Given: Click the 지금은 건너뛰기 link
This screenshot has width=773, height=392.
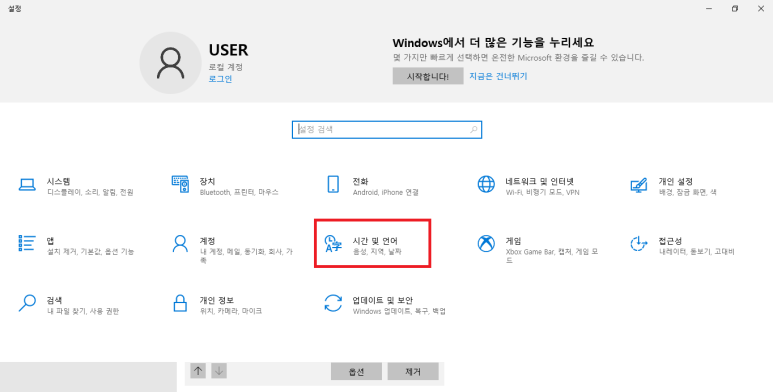Looking at the screenshot, I should tap(498, 76).
